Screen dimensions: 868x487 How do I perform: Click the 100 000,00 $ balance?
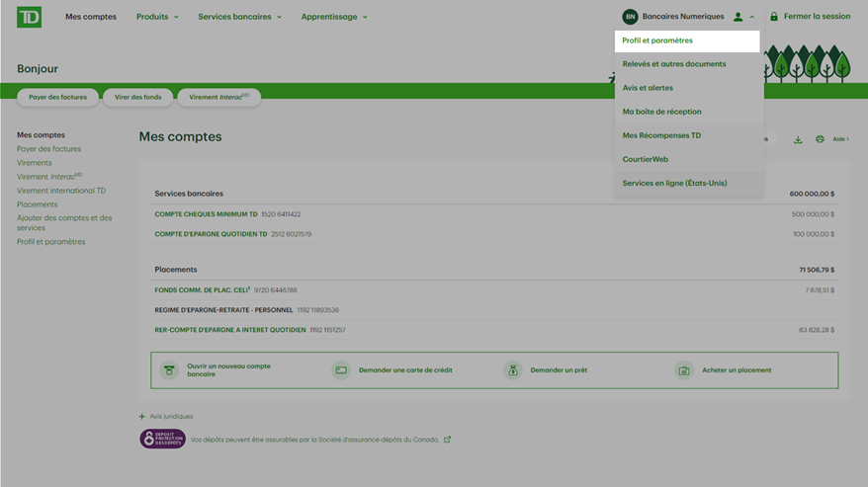click(x=814, y=234)
